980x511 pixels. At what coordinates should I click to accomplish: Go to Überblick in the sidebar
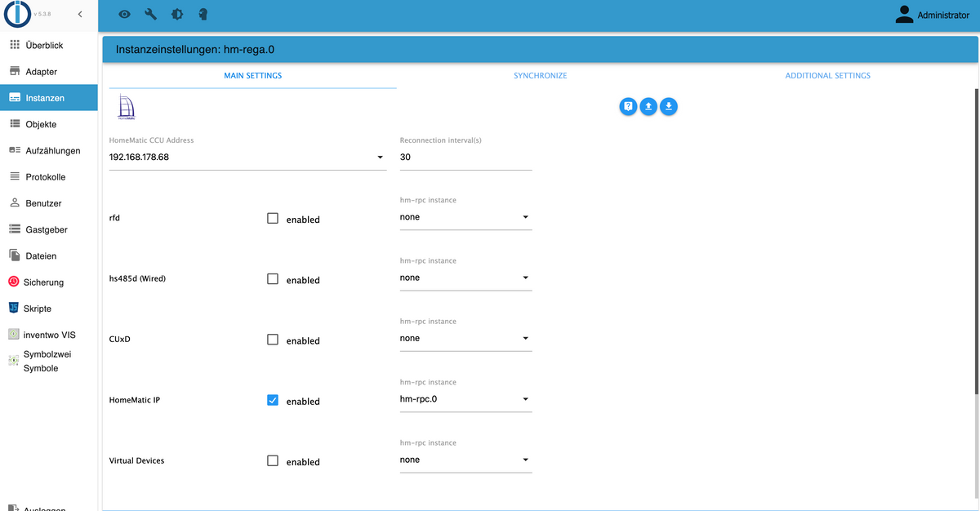coord(49,45)
